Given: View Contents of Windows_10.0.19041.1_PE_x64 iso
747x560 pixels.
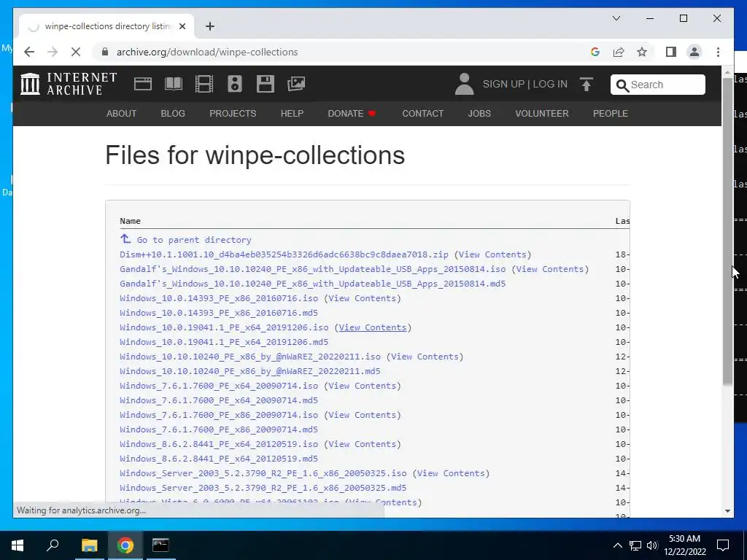Looking at the screenshot, I should [373, 327].
